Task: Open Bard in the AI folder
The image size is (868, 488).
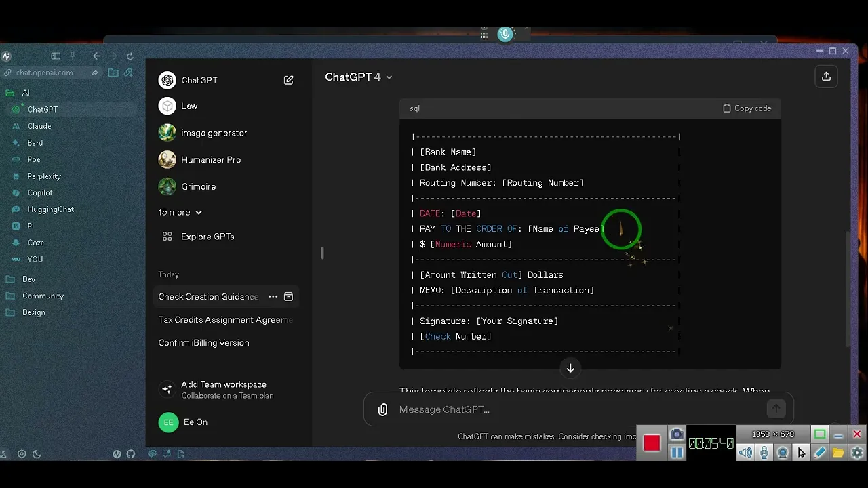Action: point(35,143)
